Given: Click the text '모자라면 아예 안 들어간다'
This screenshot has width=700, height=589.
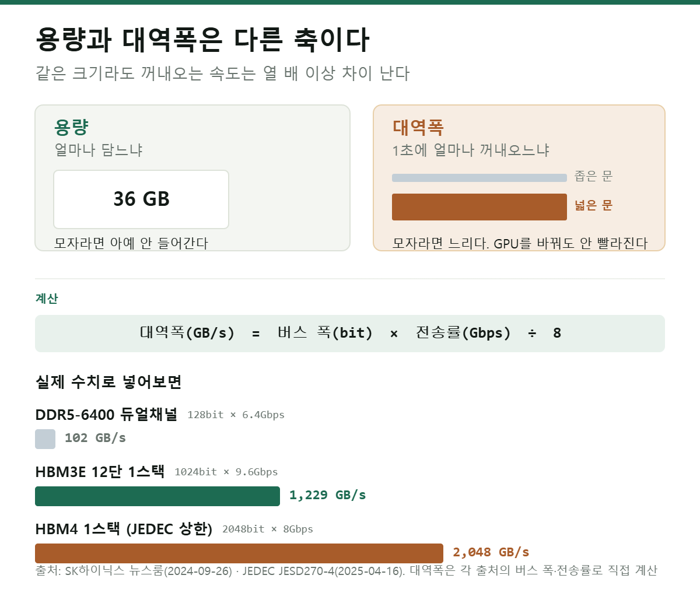Looking at the screenshot, I should click(x=131, y=243).
